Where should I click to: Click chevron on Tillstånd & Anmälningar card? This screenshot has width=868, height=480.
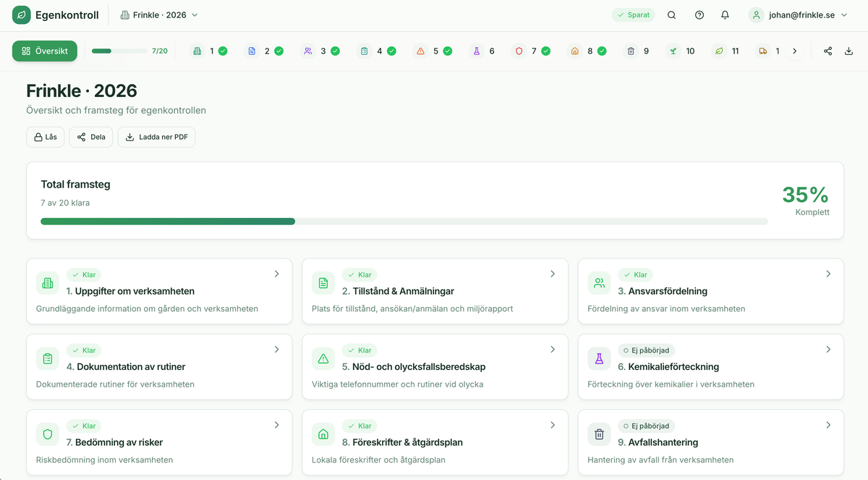click(553, 274)
